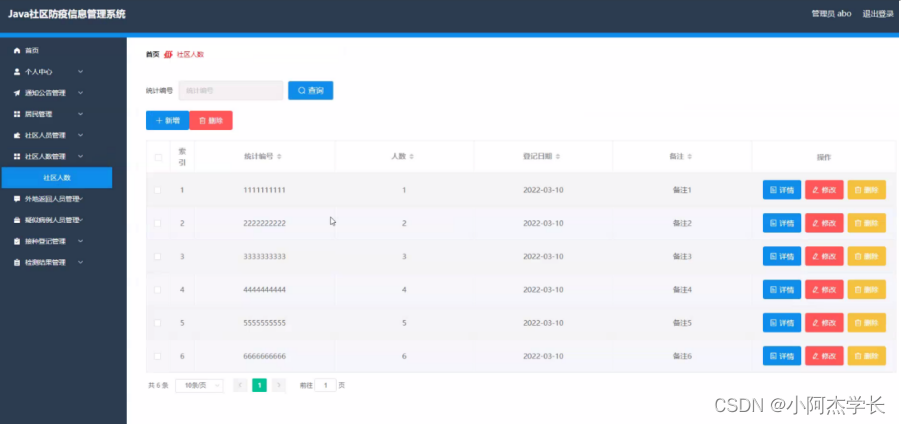
Task: Click the clipboard icon for 检测结果管理
Action: [x=17, y=263]
